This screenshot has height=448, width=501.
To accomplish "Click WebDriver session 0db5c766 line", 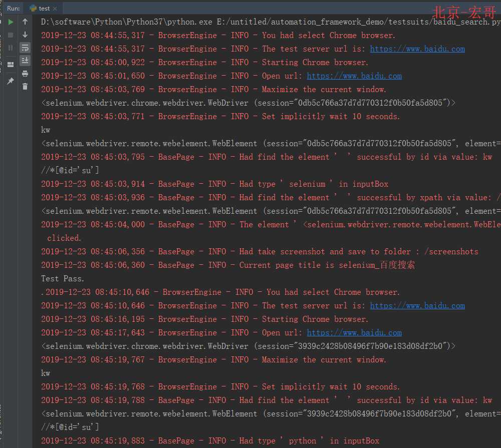I will coord(248,103).
